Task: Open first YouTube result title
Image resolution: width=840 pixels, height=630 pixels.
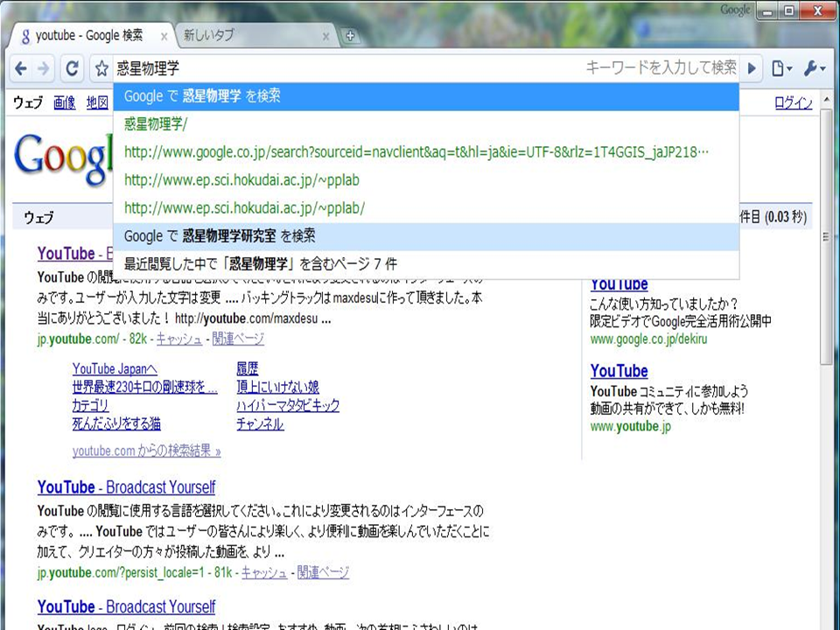Action: click(74, 254)
